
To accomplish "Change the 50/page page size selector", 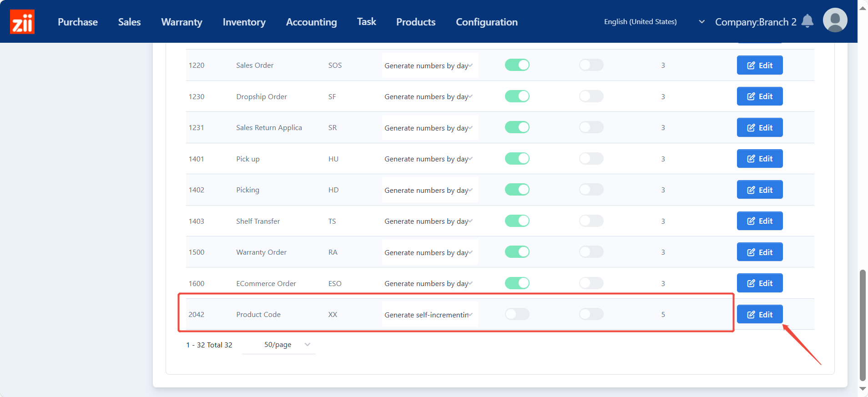I will click(278, 345).
